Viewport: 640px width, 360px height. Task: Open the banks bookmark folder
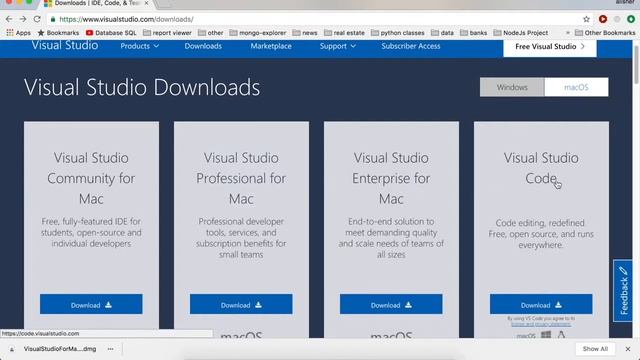tap(473, 33)
